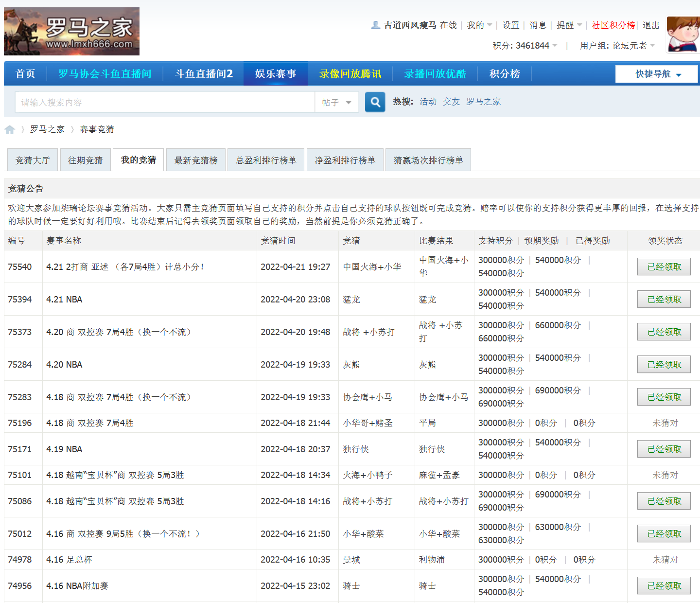Expand the 帖子 search type dropdown
700x603 pixels.
coord(337,102)
